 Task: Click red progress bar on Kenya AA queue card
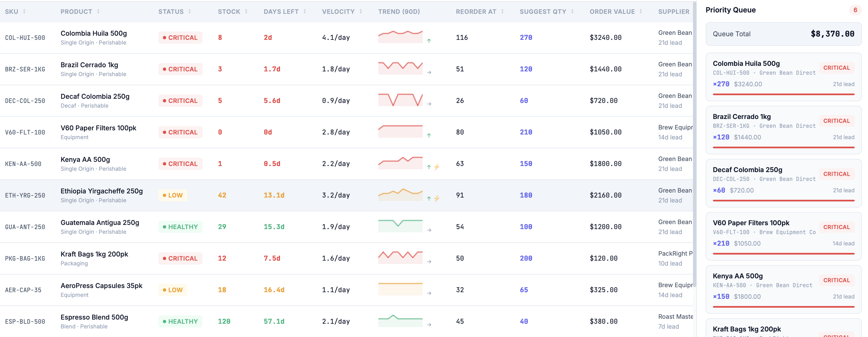click(x=784, y=307)
